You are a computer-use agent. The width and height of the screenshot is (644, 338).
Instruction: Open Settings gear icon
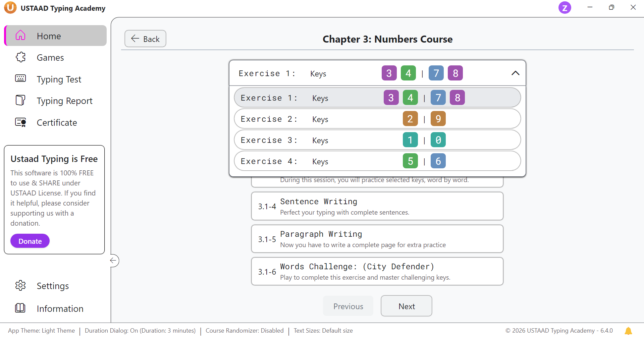point(20,285)
